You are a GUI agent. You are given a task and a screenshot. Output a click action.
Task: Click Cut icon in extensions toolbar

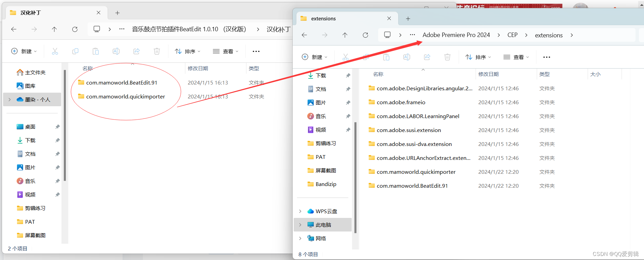[x=346, y=57]
